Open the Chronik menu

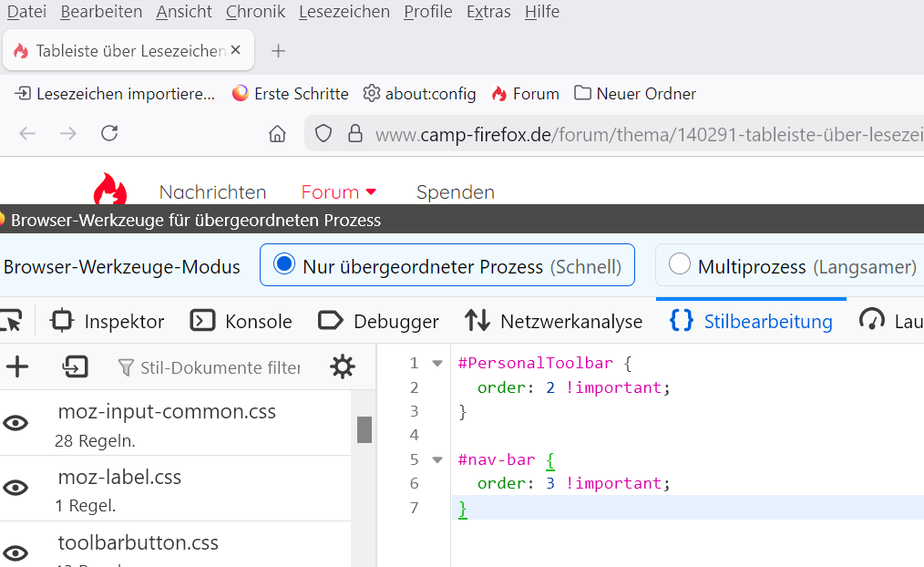(x=255, y=12)
